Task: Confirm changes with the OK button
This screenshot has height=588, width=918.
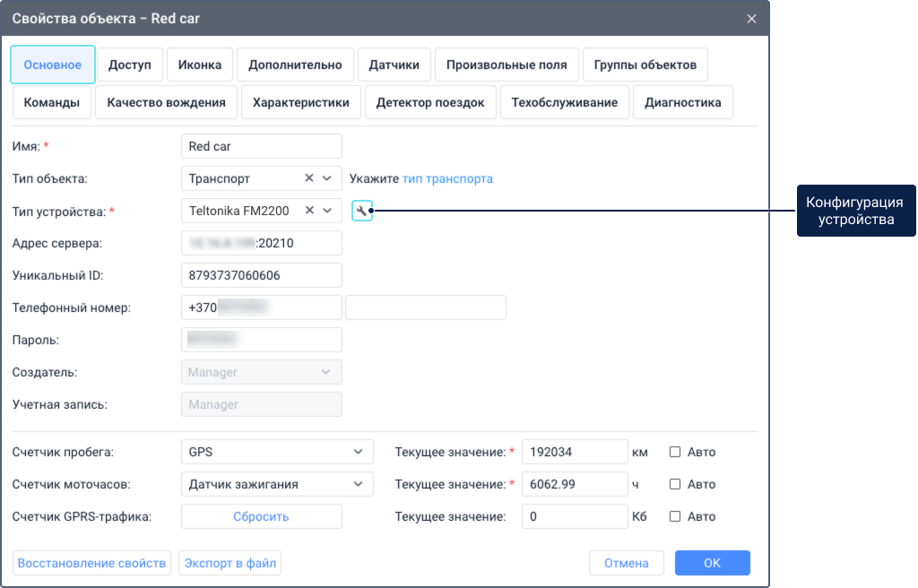Action: pos(712,563)
